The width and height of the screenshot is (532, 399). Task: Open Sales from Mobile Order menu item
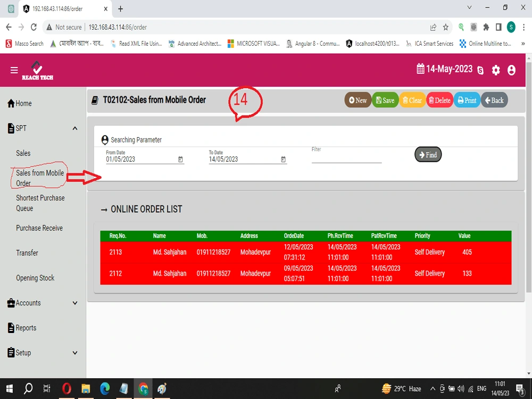click(x=40, y=178)
